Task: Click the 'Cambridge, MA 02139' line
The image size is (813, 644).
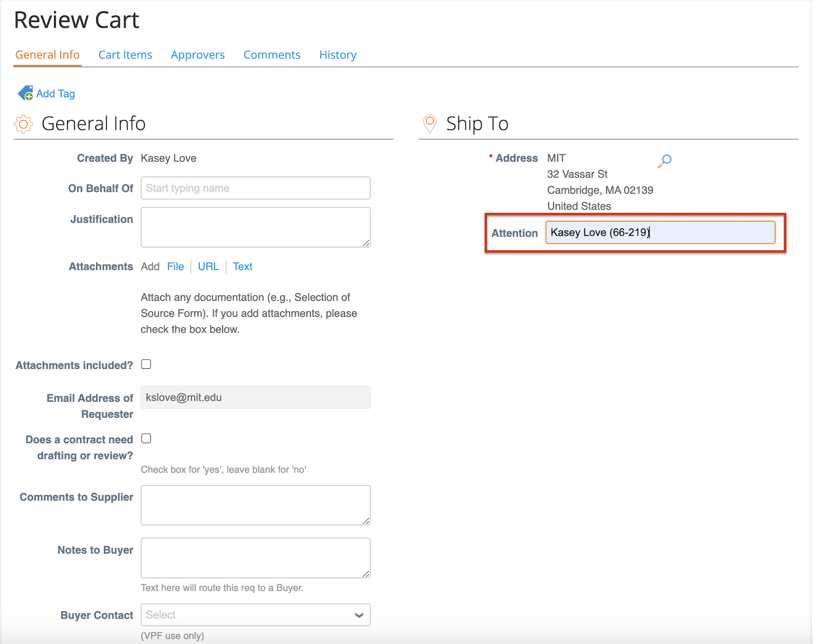Action: pos(600,190)
